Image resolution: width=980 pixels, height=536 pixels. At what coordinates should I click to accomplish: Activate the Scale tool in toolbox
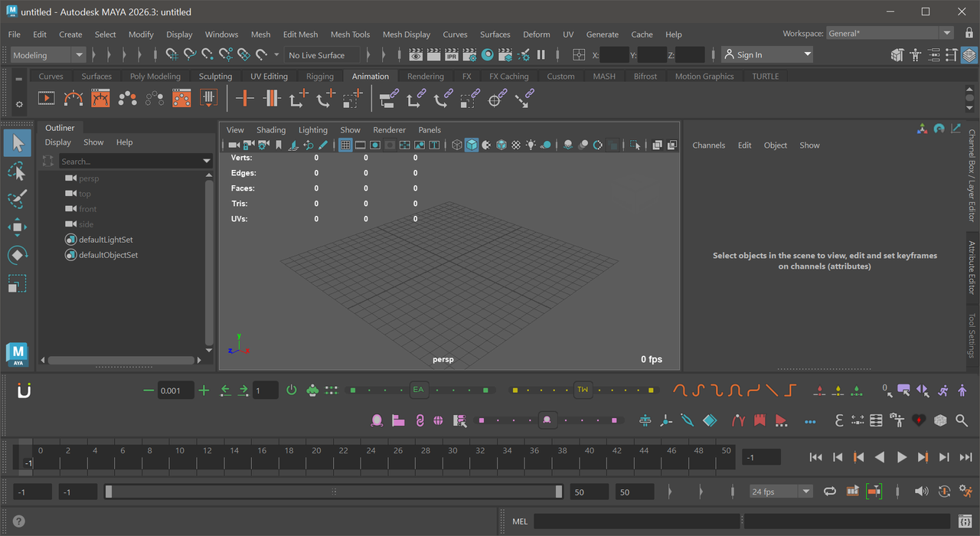[17, 283]
